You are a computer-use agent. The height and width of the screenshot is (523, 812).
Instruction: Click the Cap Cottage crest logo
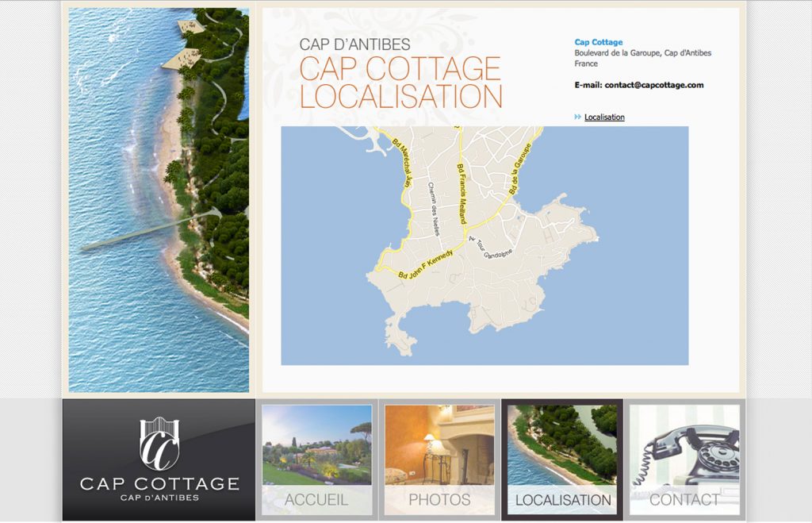click(x=159, y=443)
